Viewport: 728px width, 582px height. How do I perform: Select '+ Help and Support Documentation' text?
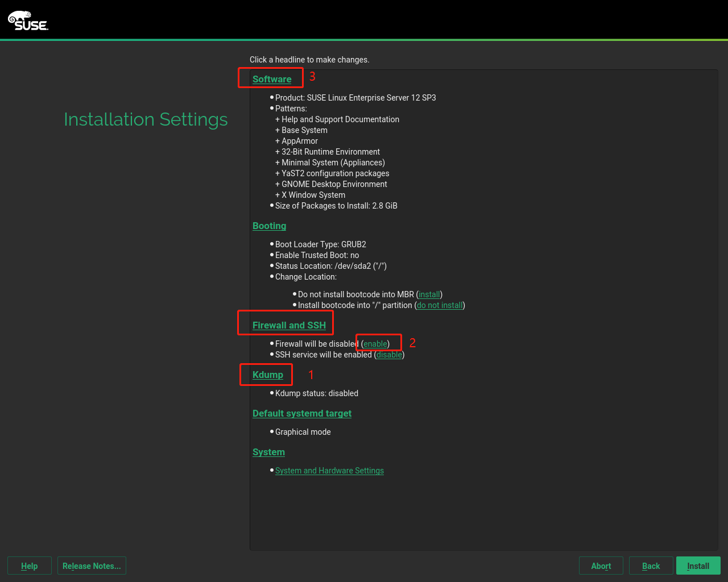tap(337, 119)
